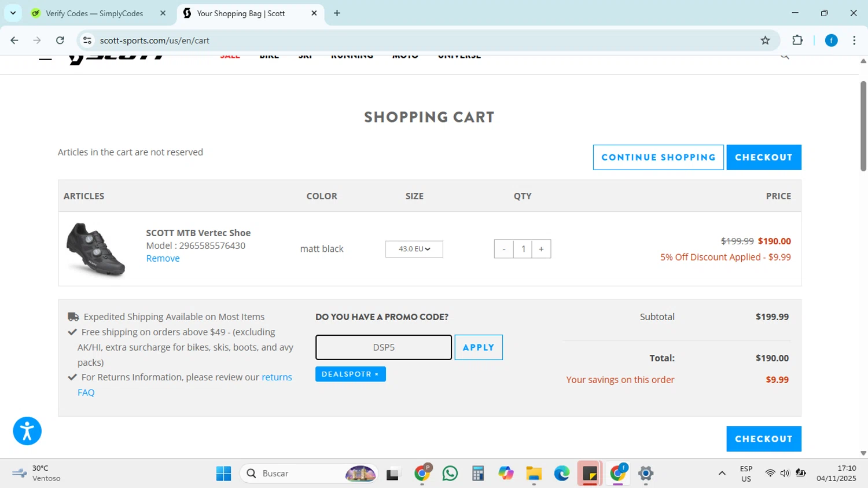Open the hamburger menu in the site header

pos(45,58)
